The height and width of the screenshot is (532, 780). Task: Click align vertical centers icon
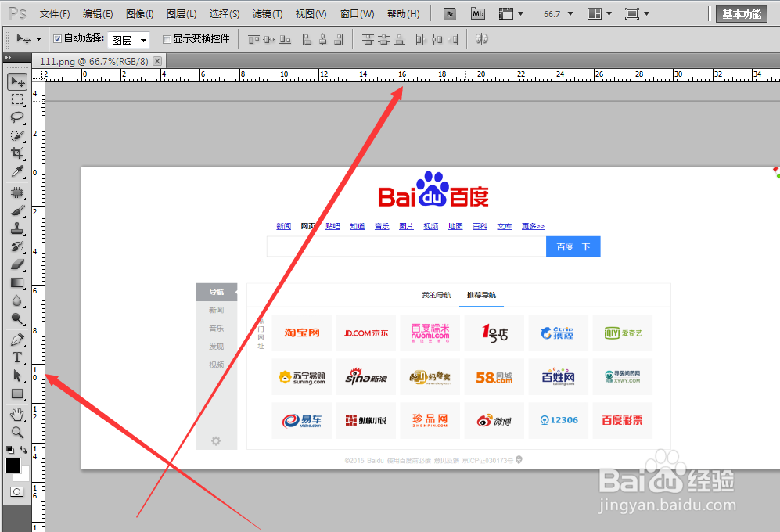pos(269,39)
